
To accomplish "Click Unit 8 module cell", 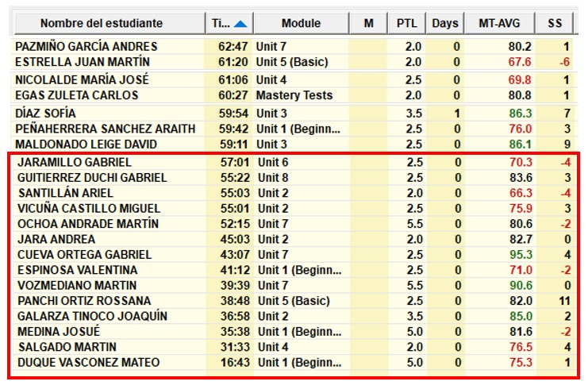I will click(273, 178).
